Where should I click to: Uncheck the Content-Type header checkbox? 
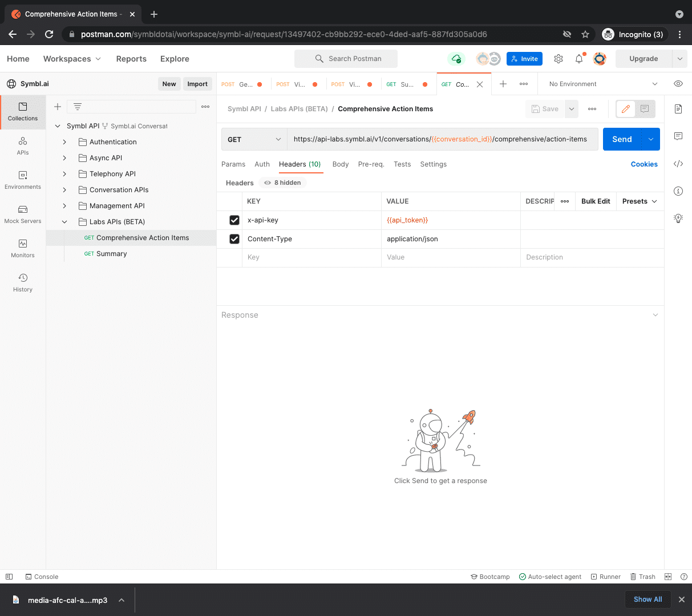point(234,239)
